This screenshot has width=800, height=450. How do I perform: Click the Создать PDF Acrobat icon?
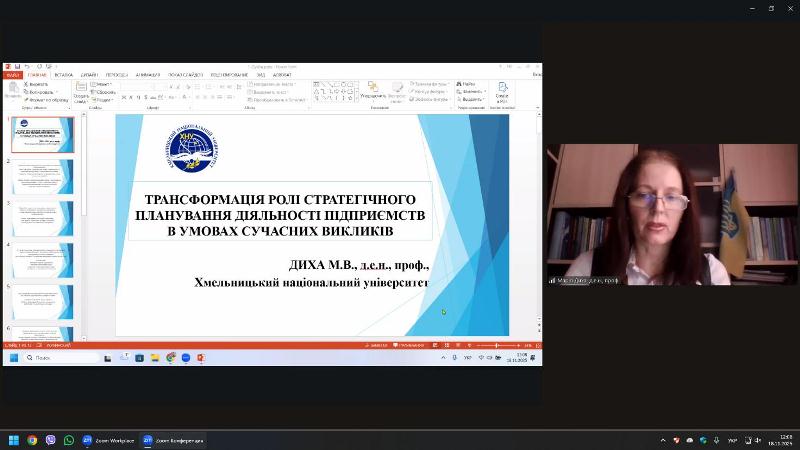[502, 92]
